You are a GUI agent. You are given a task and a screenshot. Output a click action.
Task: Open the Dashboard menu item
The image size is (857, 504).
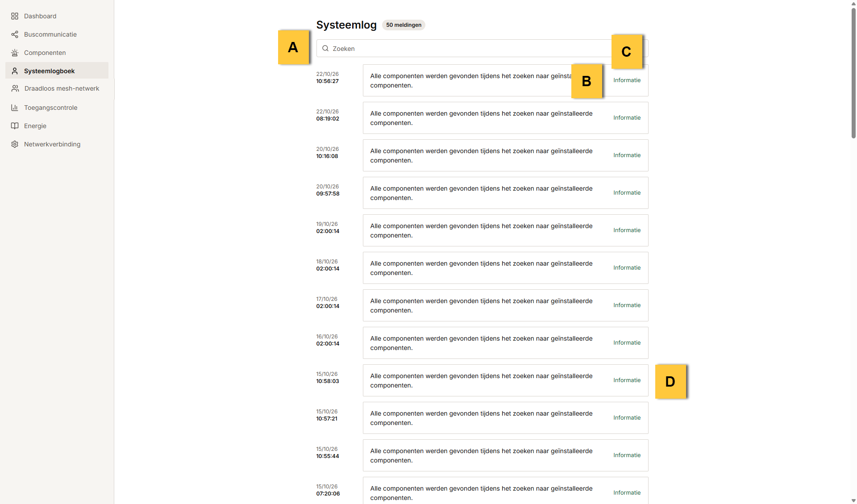point(57,16)
